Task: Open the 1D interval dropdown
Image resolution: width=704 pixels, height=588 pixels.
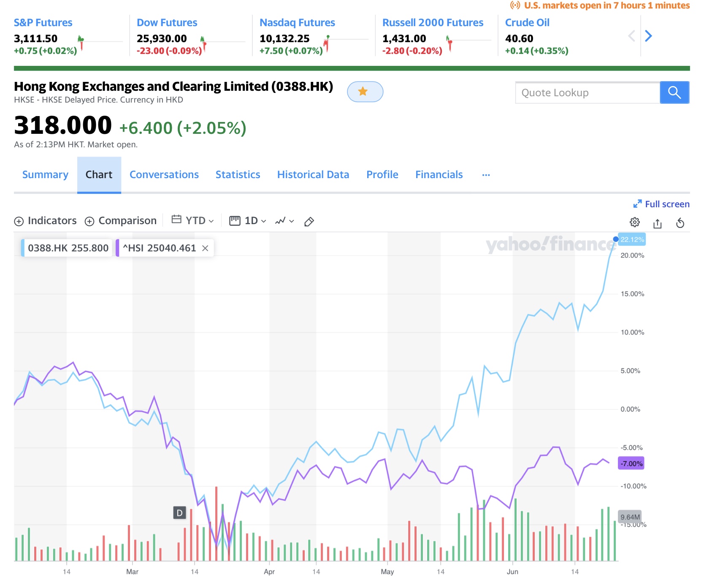Action: (248, 221)
